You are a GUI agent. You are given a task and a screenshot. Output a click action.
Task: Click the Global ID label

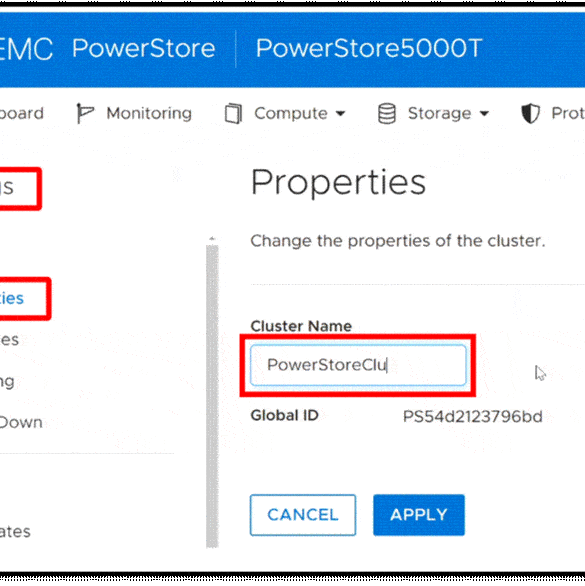click(x=284, y=416)
